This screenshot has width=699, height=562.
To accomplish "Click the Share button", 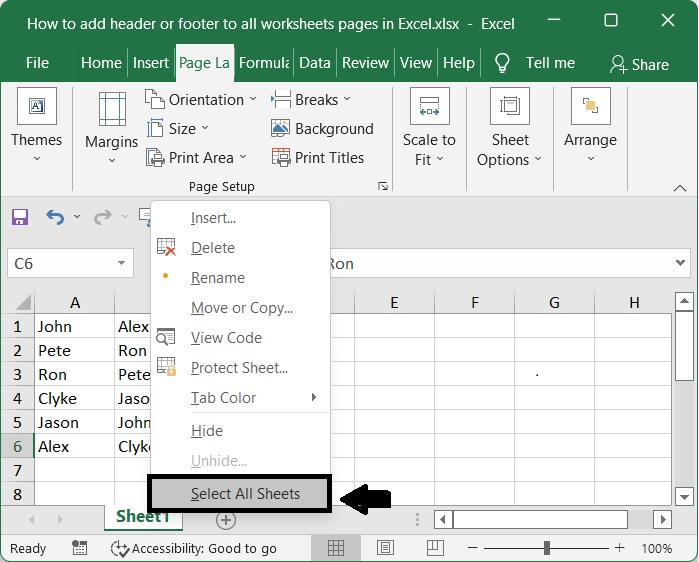I will (639, 63).
